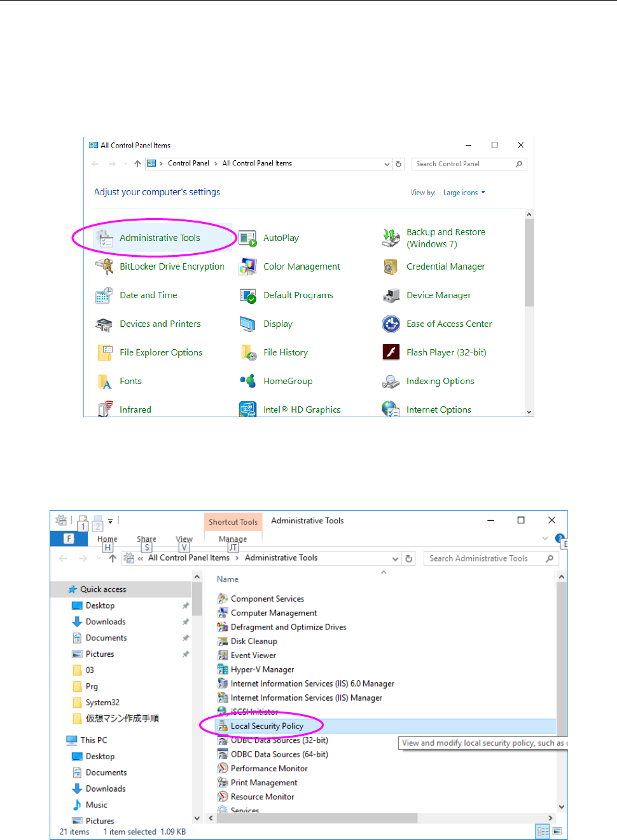Click the Control Panel breadcrumb
This screenshot has height=840, width=617.
pyautogui.click(x=188, y=163)
